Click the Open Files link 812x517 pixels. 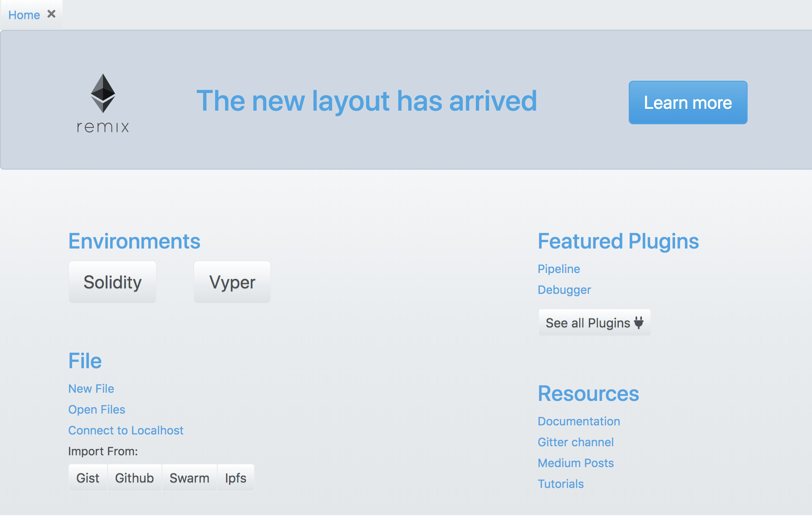(x=97, y=410)
